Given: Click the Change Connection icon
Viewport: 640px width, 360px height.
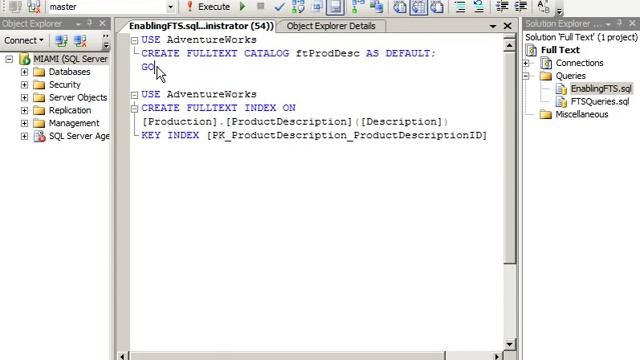Looking at the screenshot, I should [x=33, y=7].
